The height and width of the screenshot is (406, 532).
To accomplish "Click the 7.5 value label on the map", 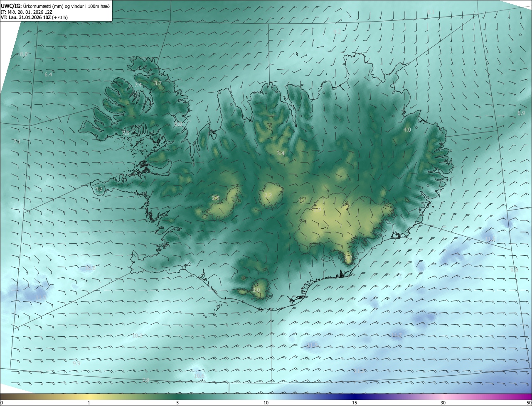I will 126,133.
